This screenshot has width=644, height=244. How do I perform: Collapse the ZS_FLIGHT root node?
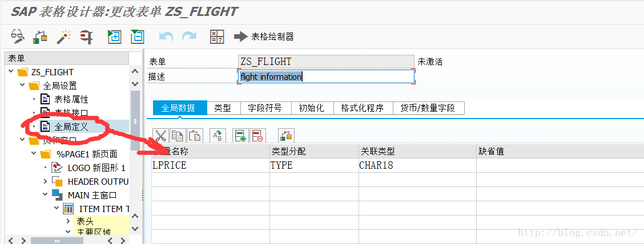(11, 72)
